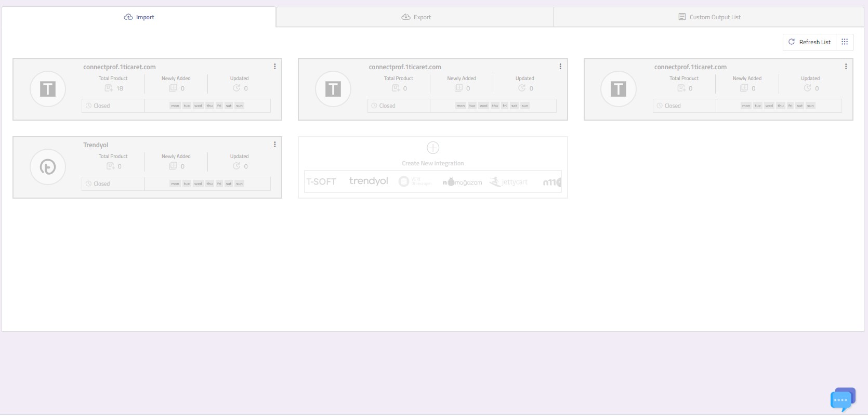Open the live chat bubble icon
Screen dimensions: 868x417
pyautogui.click(x=842, y=399)
